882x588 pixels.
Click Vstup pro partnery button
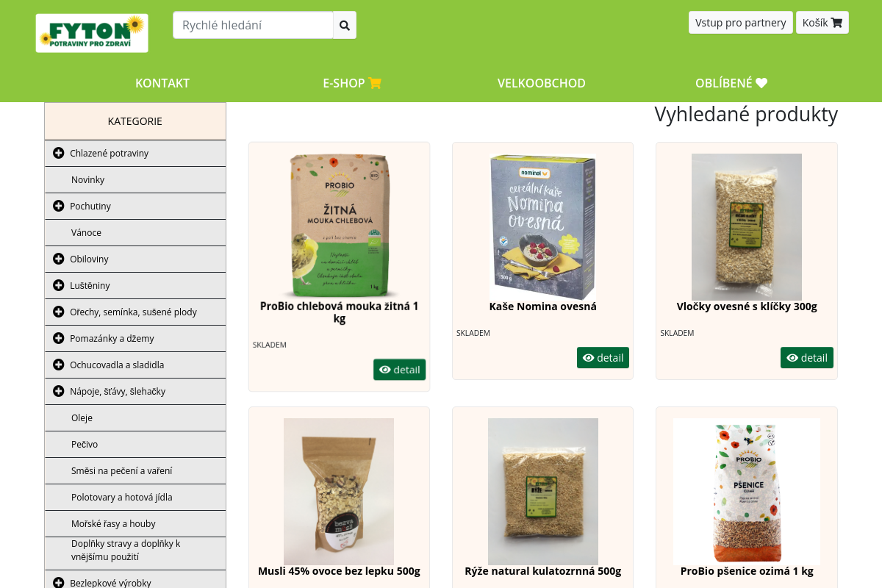point(741,23)
